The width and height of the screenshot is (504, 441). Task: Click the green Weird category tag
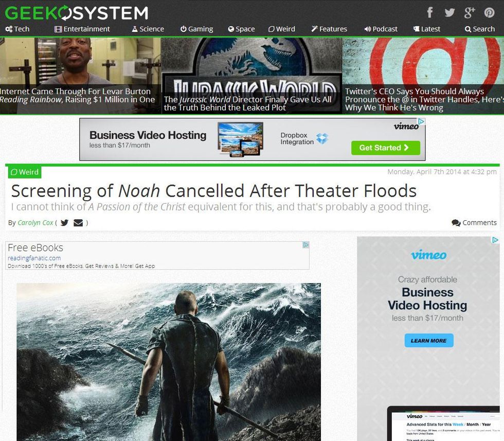coord(24,172)
